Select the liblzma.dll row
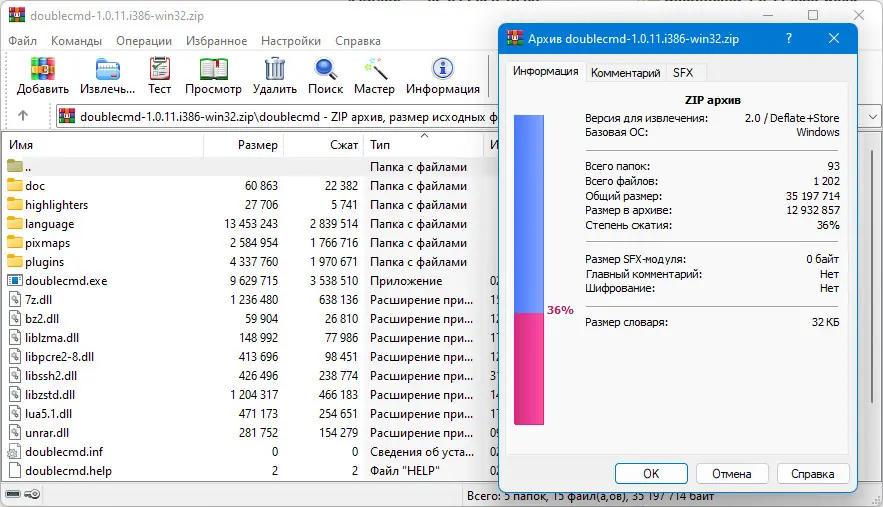883x507 pixels. pos(251,337)
